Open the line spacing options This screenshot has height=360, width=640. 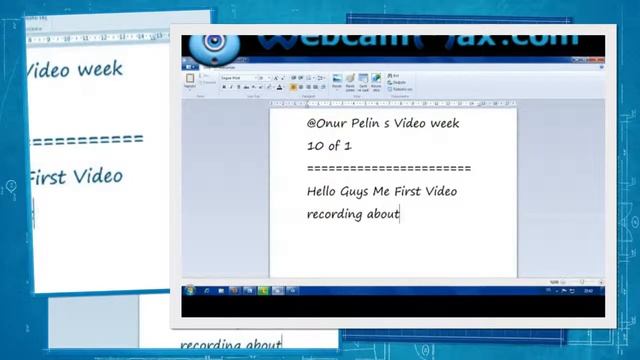tap(320, 78)
